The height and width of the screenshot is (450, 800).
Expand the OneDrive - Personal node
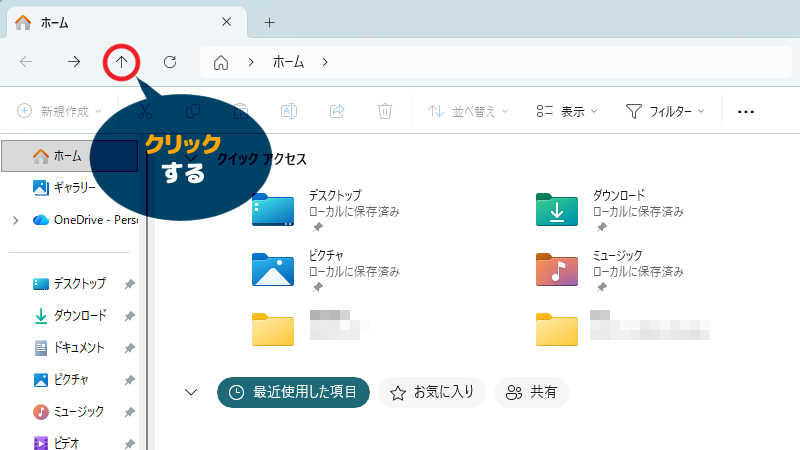(x=15, y=220)
